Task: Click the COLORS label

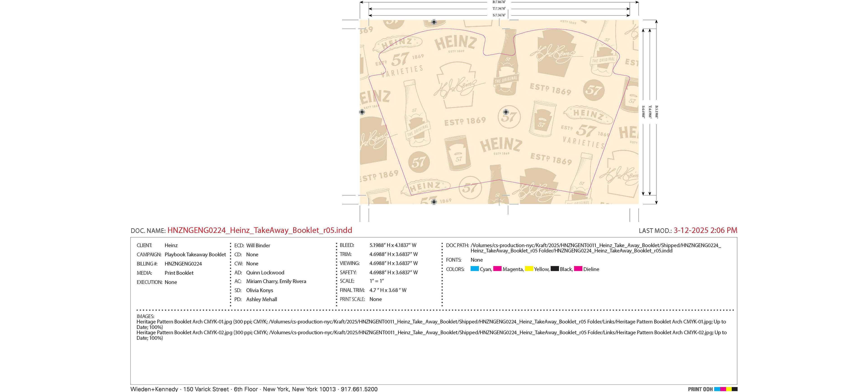Action: [x=455, y=269]
